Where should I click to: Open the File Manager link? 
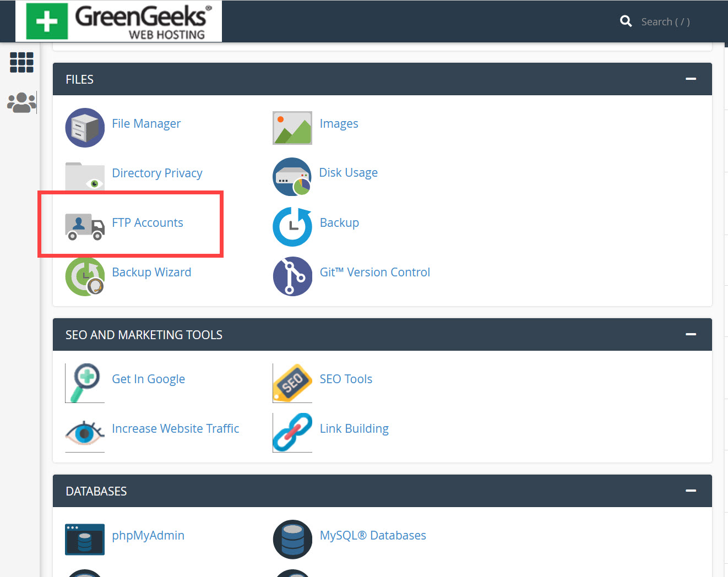click(x=146, y=124)
